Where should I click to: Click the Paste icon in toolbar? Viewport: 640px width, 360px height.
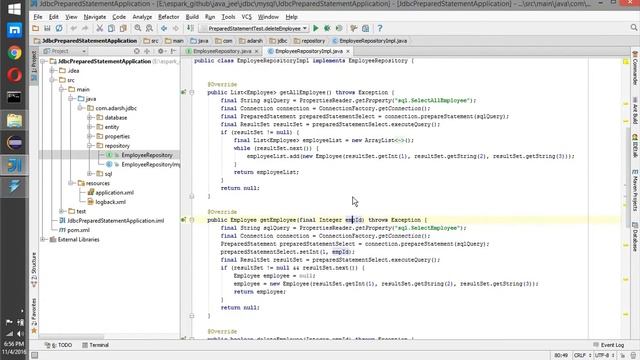(x=123, y=29)
